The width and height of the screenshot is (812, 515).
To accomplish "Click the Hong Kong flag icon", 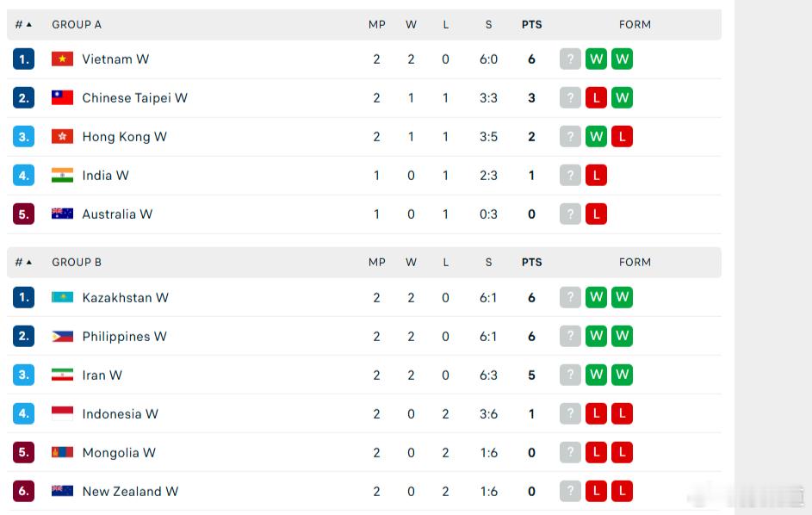I will (x=62, y=137).
